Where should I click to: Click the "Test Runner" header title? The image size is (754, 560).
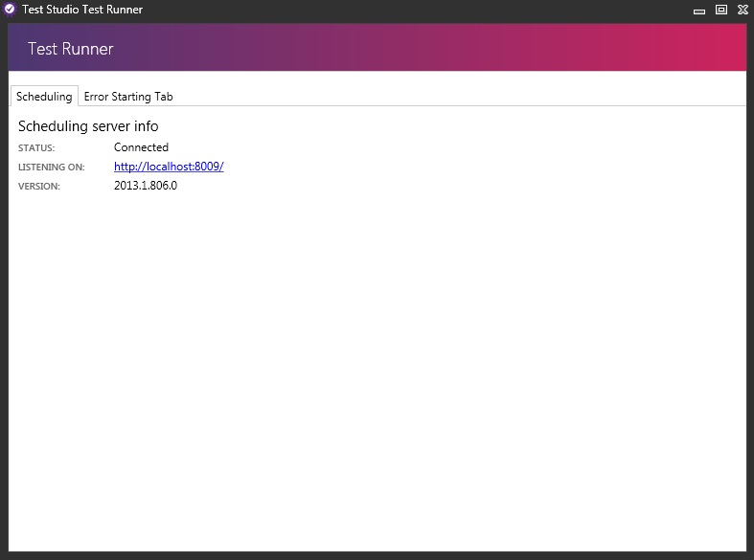pos(71,49)
